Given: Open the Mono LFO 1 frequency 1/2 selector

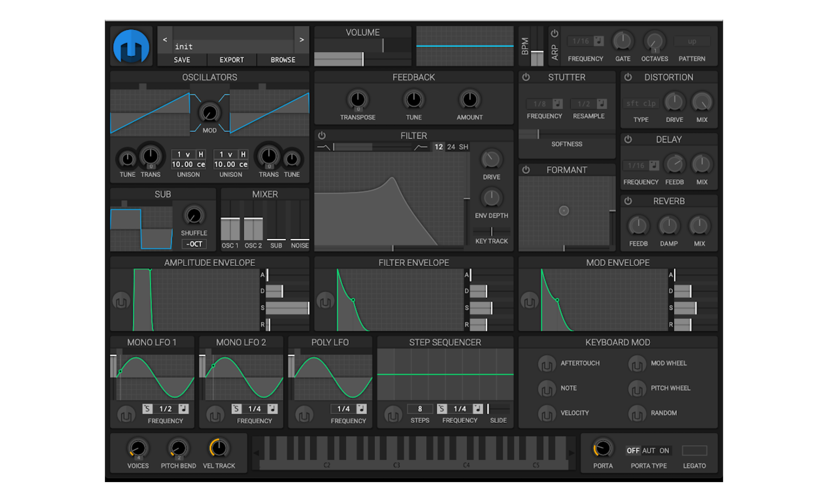Looking at the screenshot, I should pos(165,409).
